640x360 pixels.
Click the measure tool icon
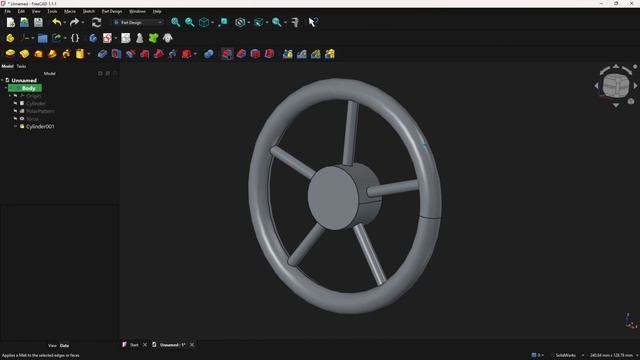click(295, 22)
